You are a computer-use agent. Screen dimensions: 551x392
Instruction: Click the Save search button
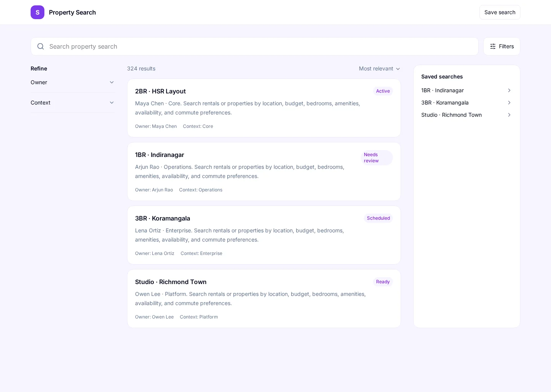click(x=500, y=12)
